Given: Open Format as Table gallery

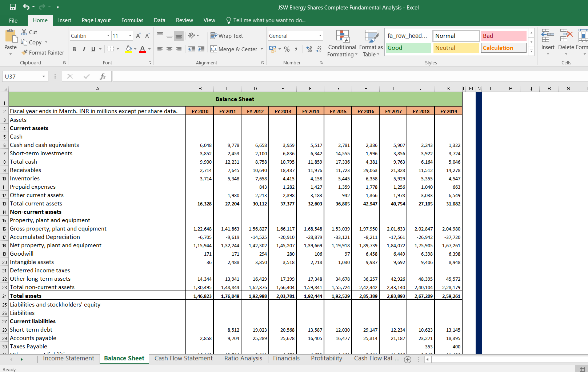Looking at the screenshot, I should pos(371,43).
